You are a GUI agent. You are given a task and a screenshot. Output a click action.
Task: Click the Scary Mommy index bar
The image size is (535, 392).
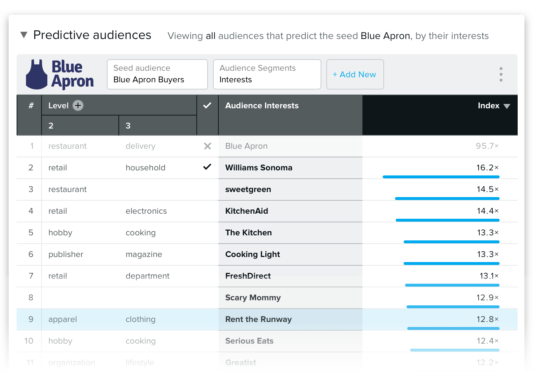pos(453,306)
